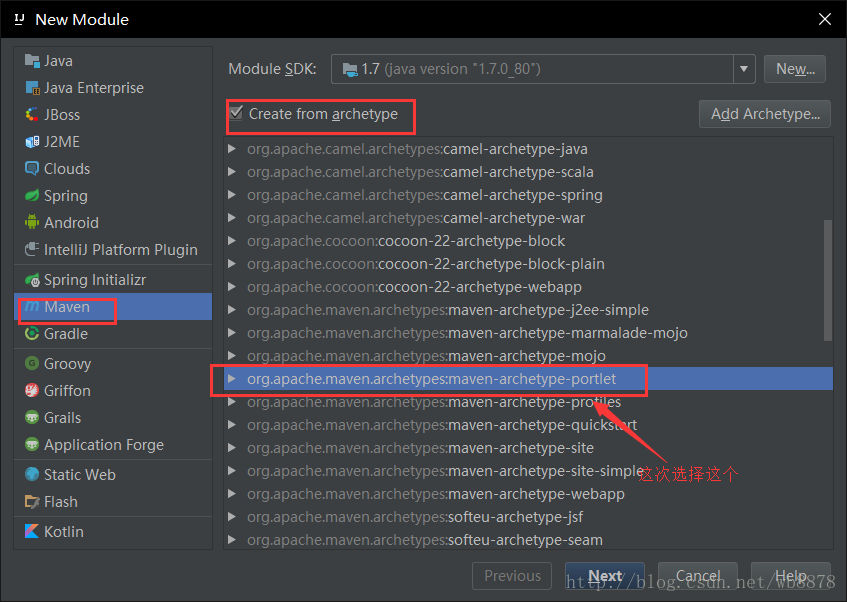Select Gradle in the module list
The width and height of the screenshot is (847, 602).
click(x=113, y=333)
